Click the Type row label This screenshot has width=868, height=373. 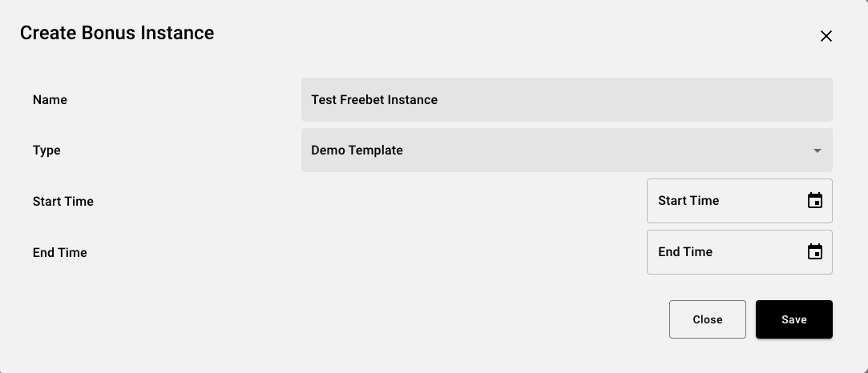pos(46,150)
